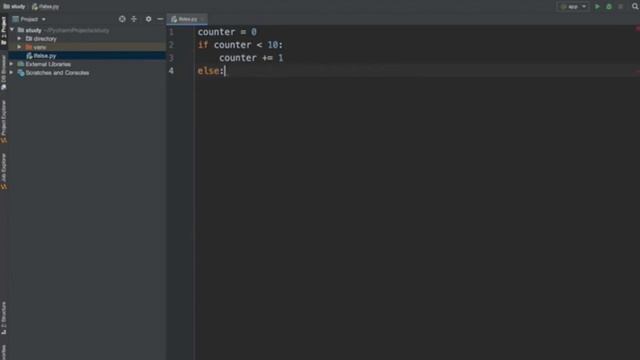This screenshot has height=360, width=640.
Task: Click the ifelse.py breadcrumb in the navigation bar
Action: pyautogui.click(x=45, y=7)
